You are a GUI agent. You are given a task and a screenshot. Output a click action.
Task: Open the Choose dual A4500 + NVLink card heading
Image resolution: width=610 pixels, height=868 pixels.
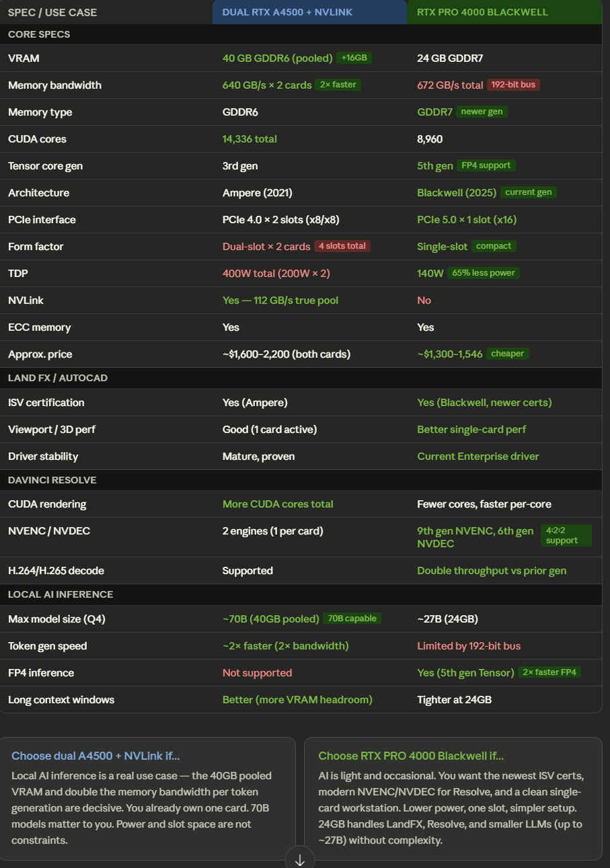(x=96, y=756)
